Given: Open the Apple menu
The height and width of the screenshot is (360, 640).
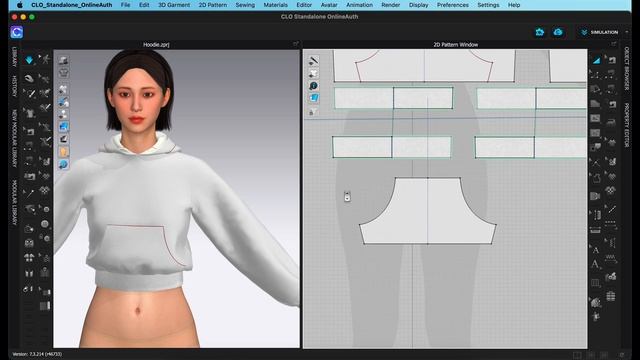Looking at the screenshot, I should point(20,5).
